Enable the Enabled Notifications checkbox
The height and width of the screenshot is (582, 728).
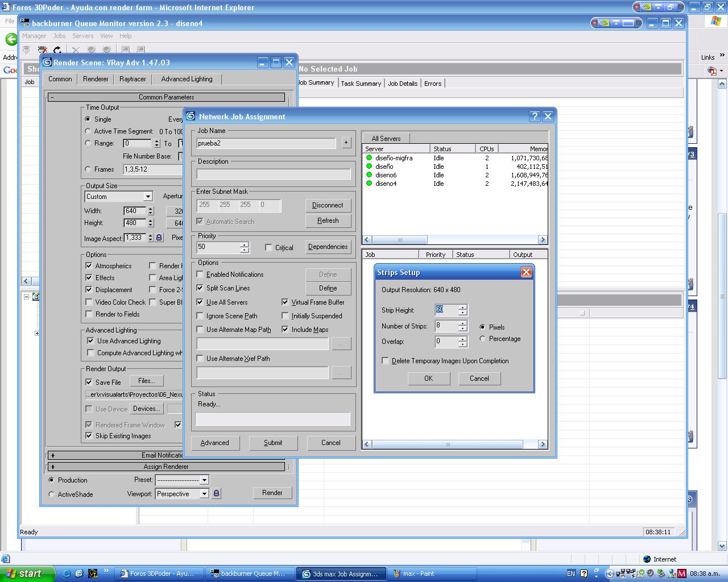click(x=200, y=275)
